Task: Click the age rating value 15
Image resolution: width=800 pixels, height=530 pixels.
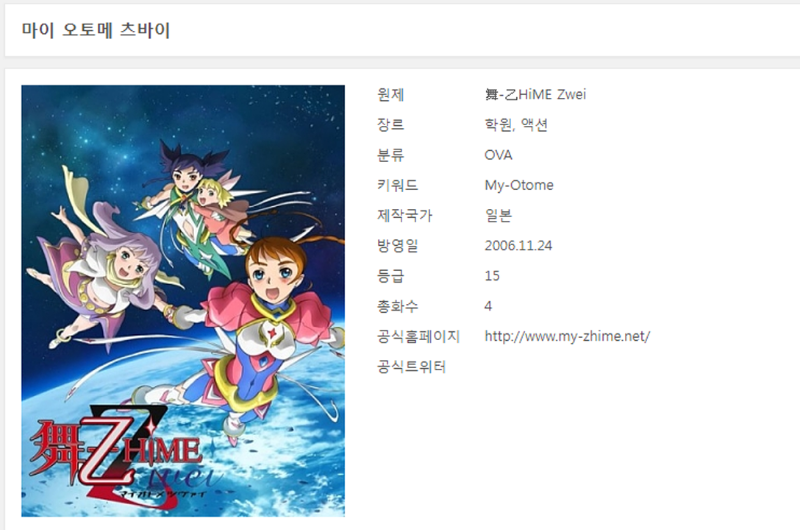Action: pos(492,276)
